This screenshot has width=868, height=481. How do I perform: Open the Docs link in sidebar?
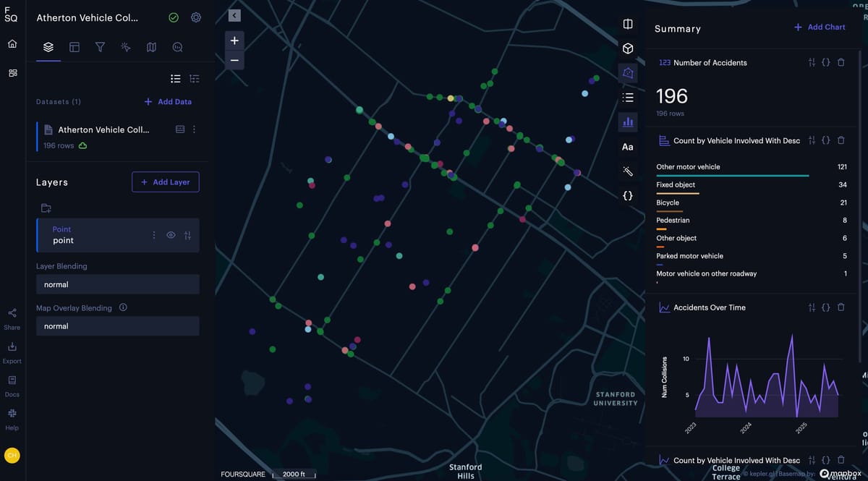tap(12, 386)
